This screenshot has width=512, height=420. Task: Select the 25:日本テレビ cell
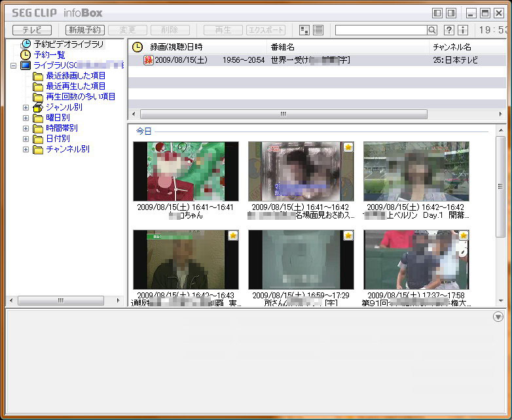coord(456,60)
